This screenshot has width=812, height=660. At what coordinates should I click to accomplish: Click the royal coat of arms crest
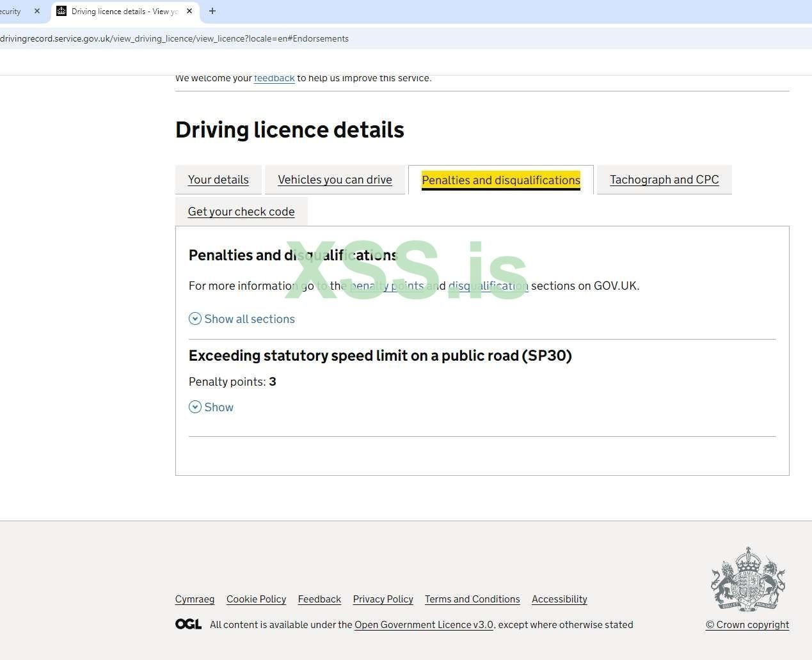tap(748, 579)
